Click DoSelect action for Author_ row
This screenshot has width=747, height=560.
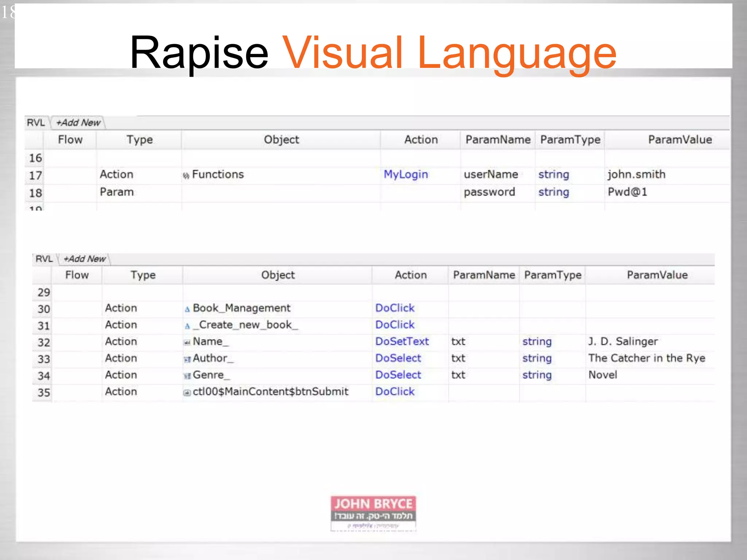398,358
